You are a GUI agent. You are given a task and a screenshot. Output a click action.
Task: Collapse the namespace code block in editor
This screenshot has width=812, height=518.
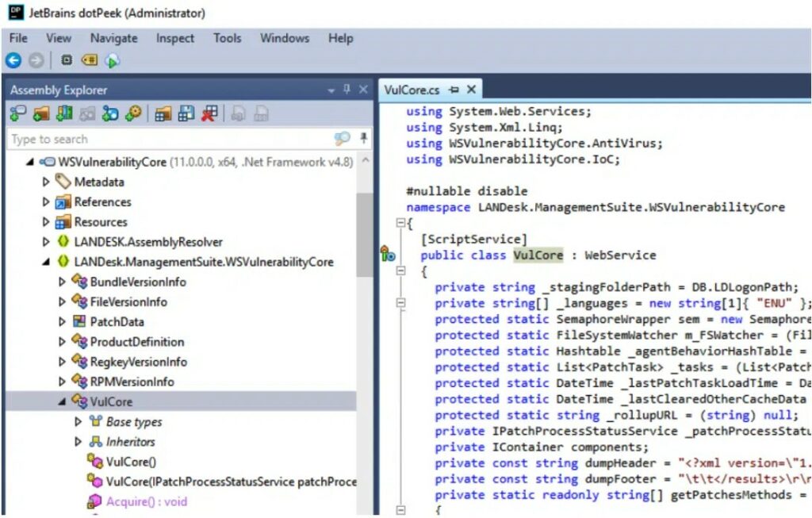(x=400, y=224)
